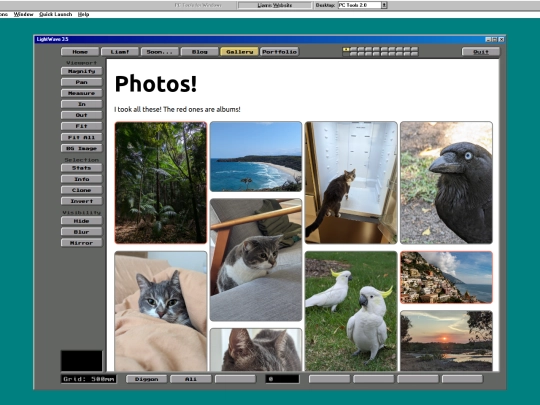Click the numeric field showing 0
540x405 pixels.
[x=282, y=379]
